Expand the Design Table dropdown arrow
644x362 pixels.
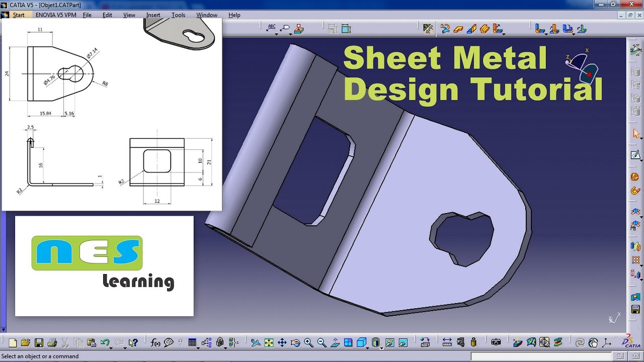point(198,348)
